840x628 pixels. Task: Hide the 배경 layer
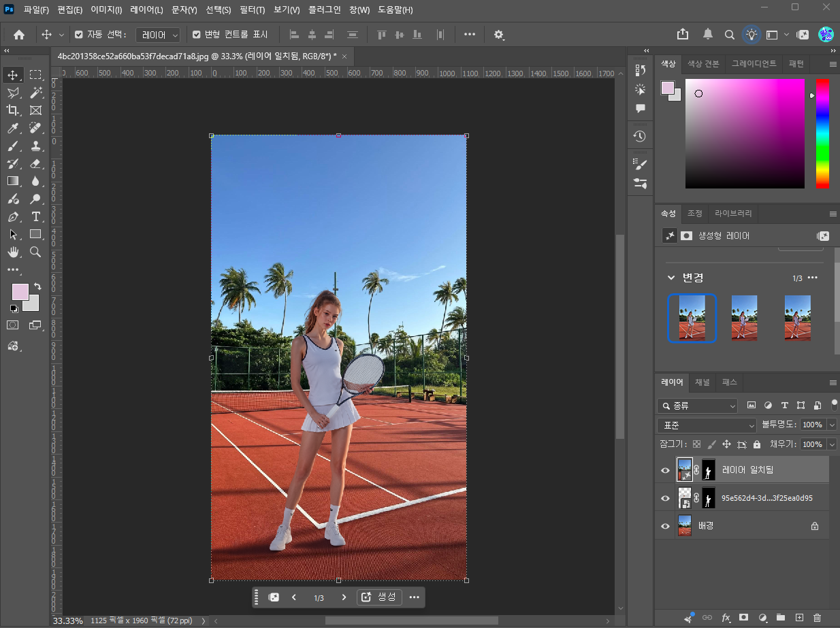[665, 526]
